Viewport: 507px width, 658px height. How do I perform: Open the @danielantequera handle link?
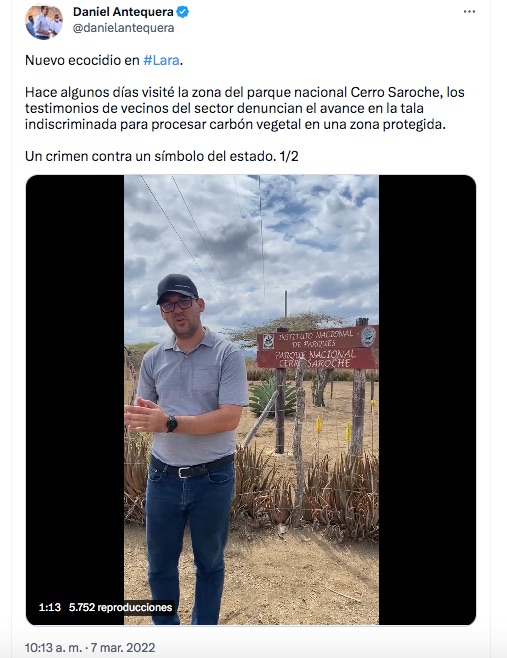(123, 28)
